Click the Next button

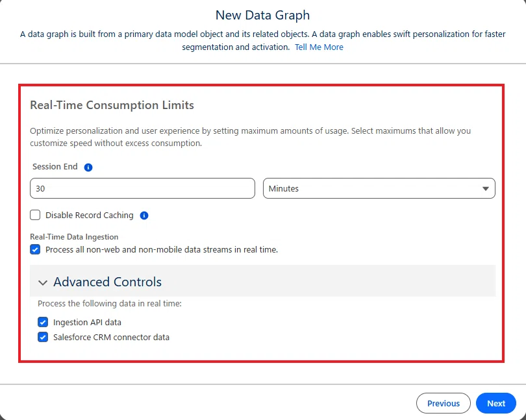coord(496,403)
